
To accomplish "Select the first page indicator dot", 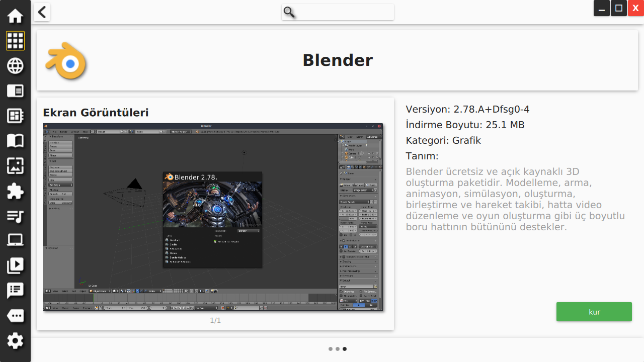I will pyautogui.click(x=331, y=349).
